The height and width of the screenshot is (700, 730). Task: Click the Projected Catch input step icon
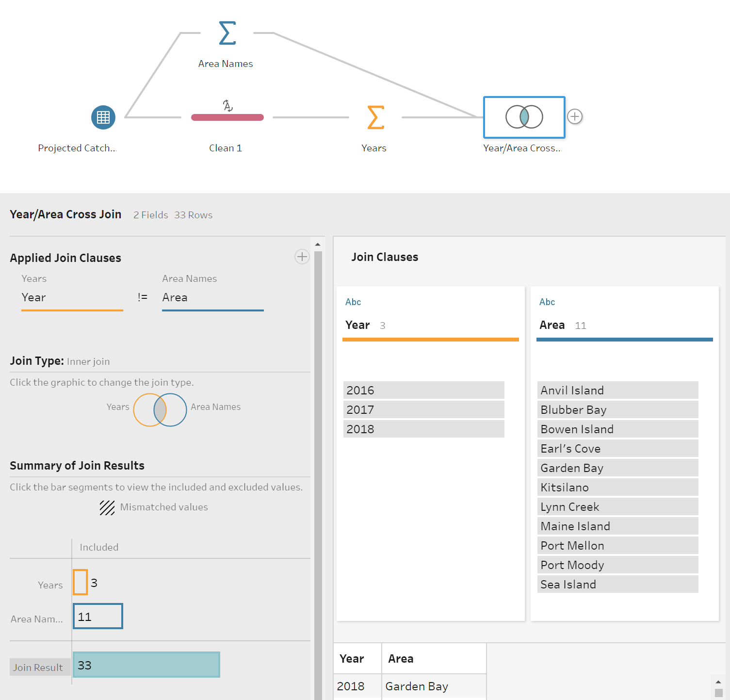[x=103, y=117]
